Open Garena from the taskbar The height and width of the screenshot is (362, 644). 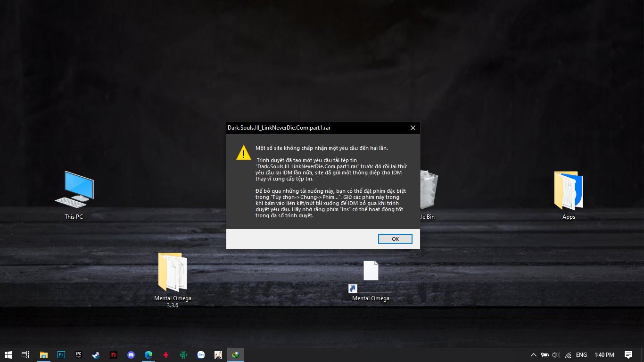point(113,355)
